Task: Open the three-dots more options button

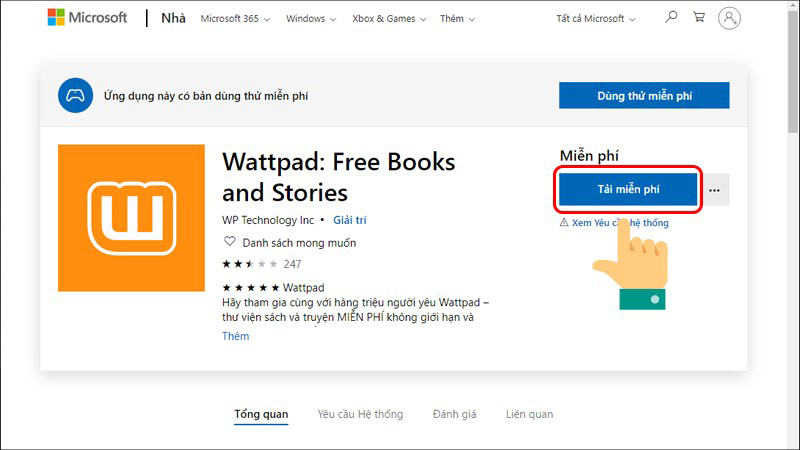Action: [714, 189]
